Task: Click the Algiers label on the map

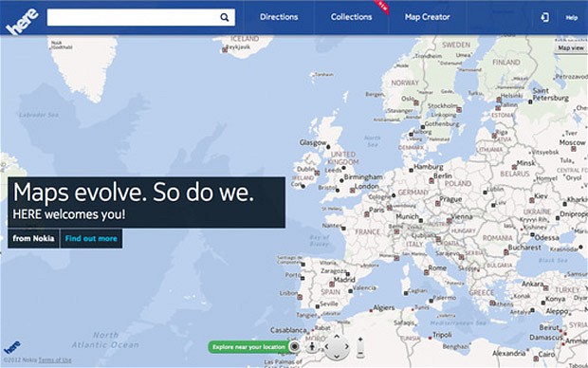Action: (384, 307)
